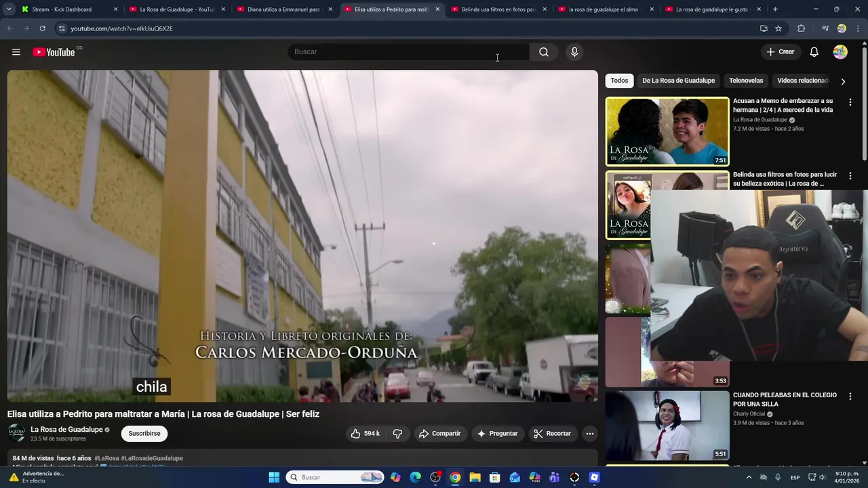This screenshot has width=868, height=488.
Task: Bookmark this page with the star icon
Action: tap(778, 28)
